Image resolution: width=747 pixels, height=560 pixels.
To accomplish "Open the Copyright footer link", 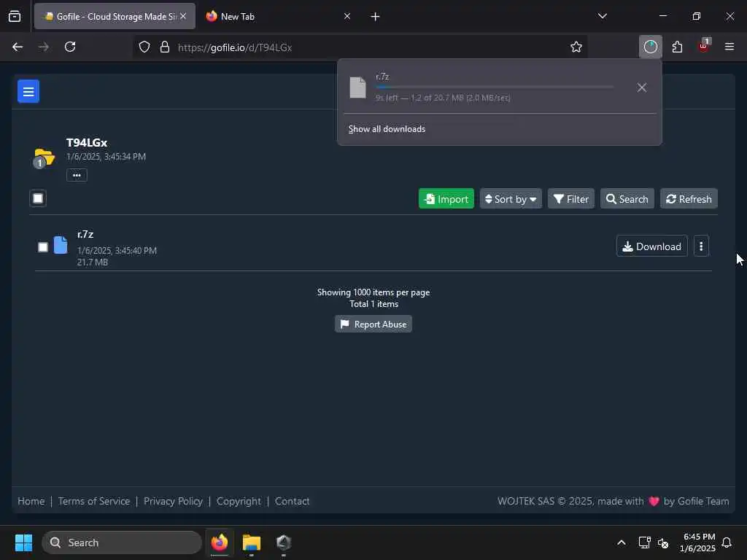I will click(239, 501).
